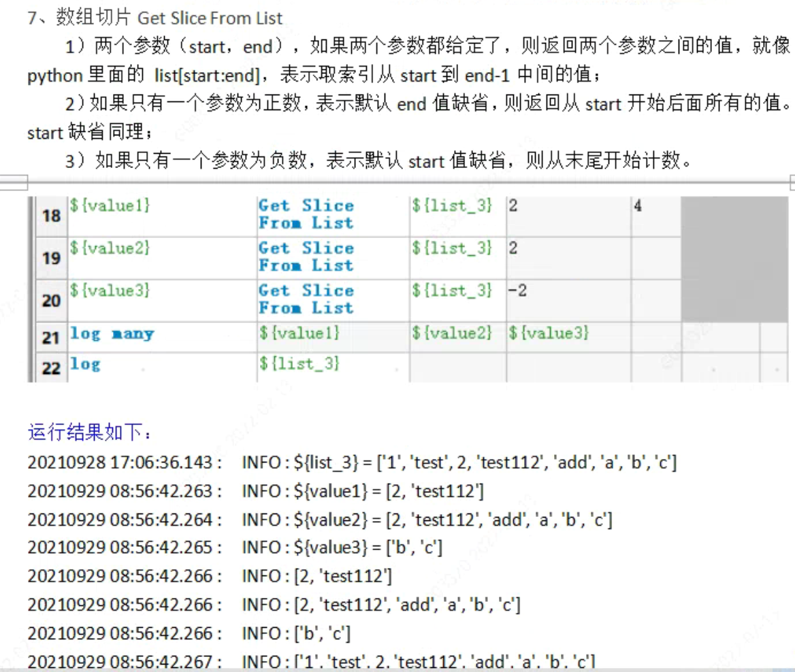Click the -2 value in row 20

pyautogui.click(x=518, y=291)
